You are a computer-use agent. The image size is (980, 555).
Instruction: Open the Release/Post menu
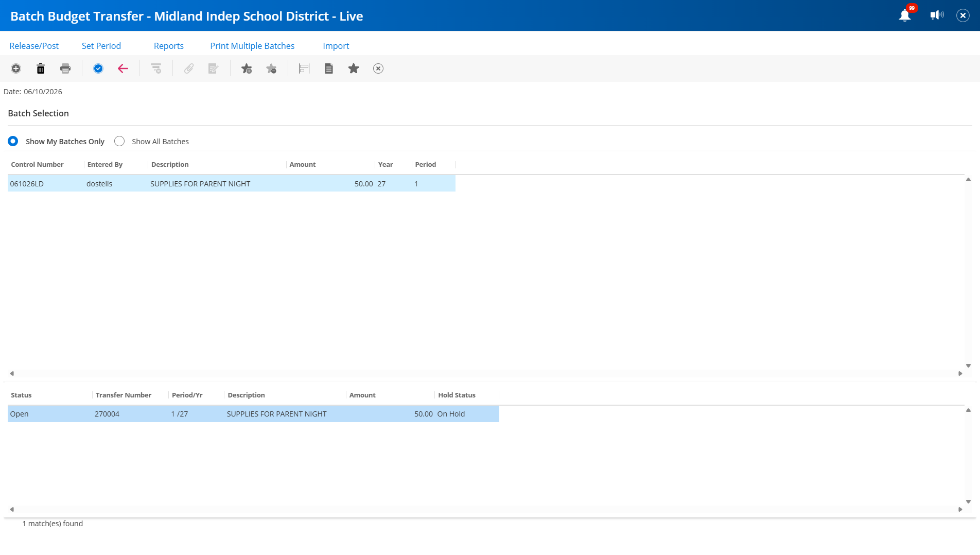(34, 46)
